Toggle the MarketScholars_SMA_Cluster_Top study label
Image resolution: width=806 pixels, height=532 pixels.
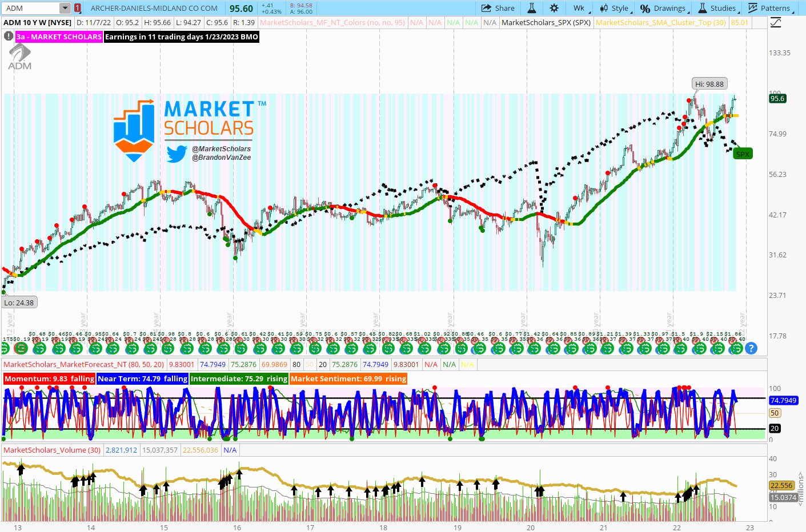pyautogui.click(x=660, y=23)
